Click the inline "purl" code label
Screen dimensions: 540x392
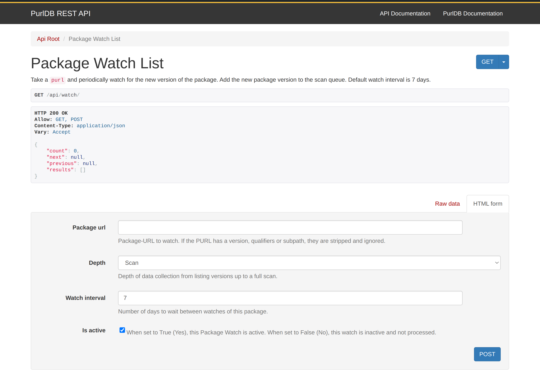click(x=58, y=80)
